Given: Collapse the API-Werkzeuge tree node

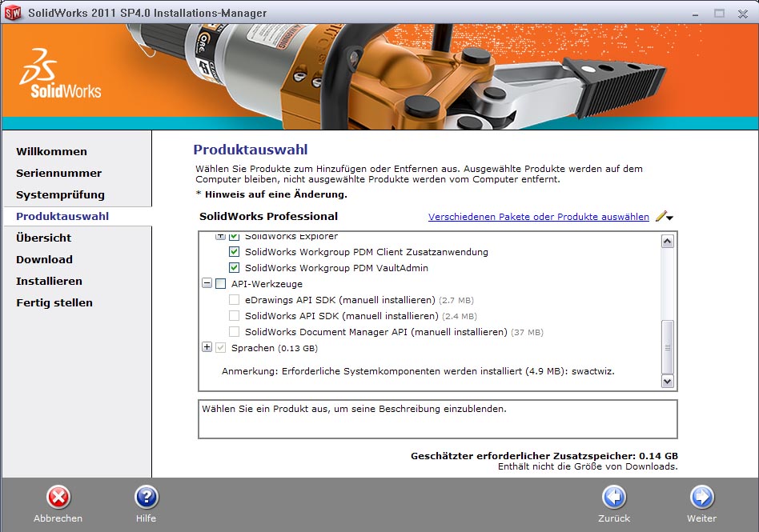Looking at the screenshot, I should pyautogui.click(x=207, y=283).
